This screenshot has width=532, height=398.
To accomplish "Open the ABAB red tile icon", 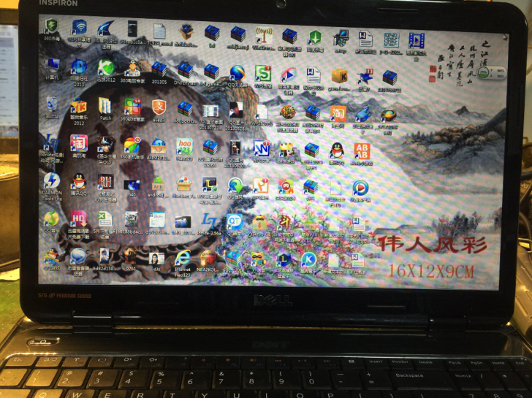I will tap(362, 152).
